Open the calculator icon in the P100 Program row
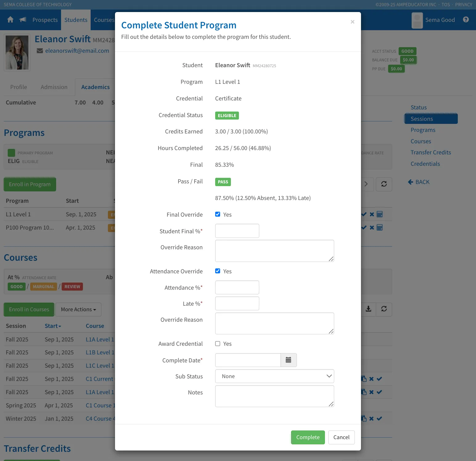Viewport: 476px width, 461px height. [x=380, y=228]
